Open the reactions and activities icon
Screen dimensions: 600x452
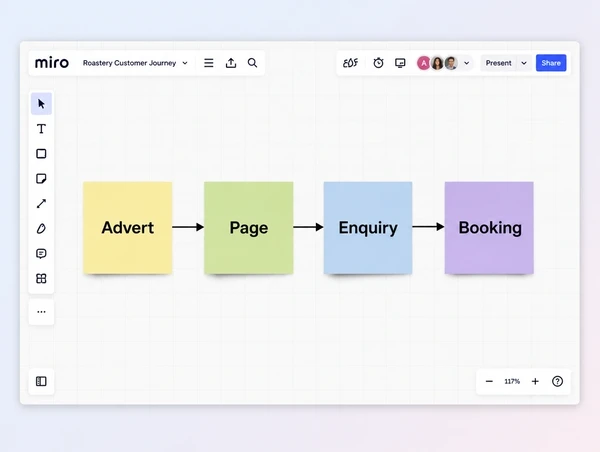click(351, 63)
